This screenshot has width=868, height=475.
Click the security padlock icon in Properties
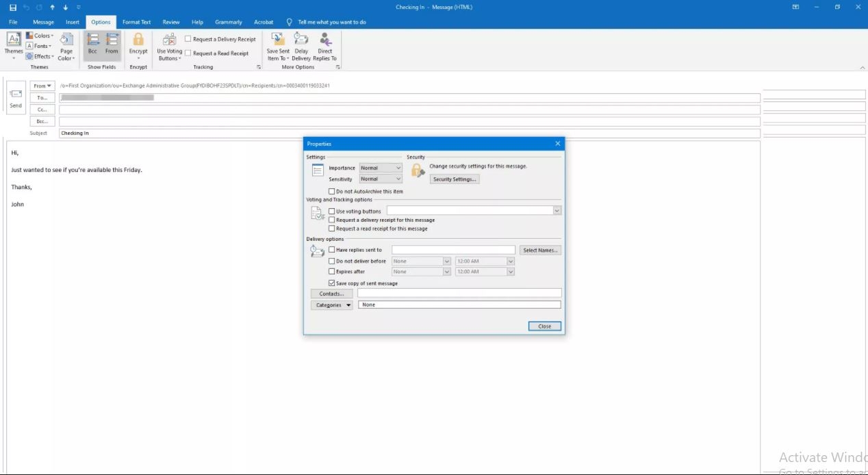coord(418,170)
